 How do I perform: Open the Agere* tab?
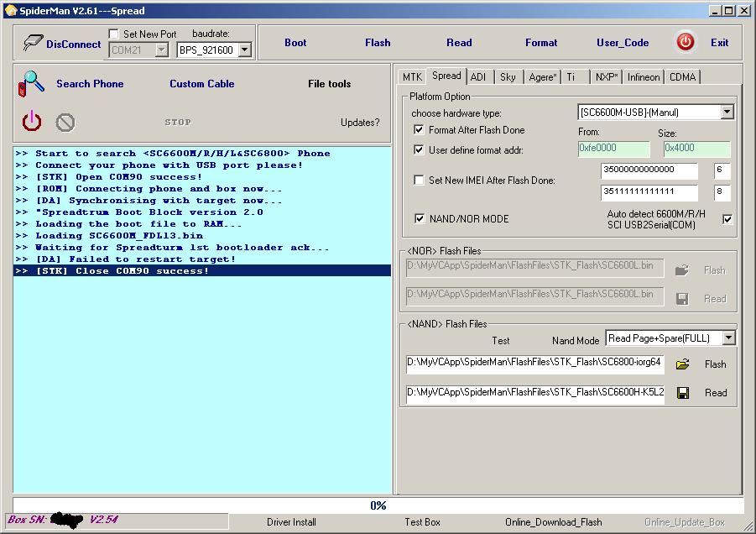pyautogui.click(x=542, y=76)
